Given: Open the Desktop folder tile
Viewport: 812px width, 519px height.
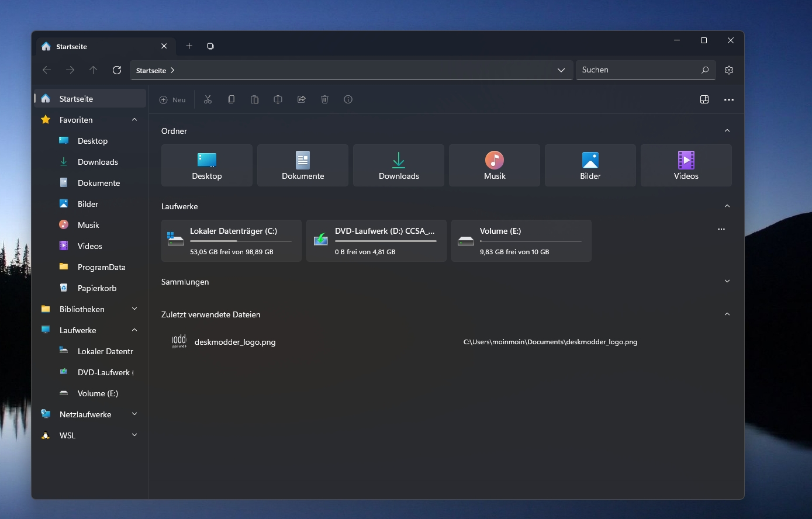Looking at the screenshot, I should [x=207, y=165].
